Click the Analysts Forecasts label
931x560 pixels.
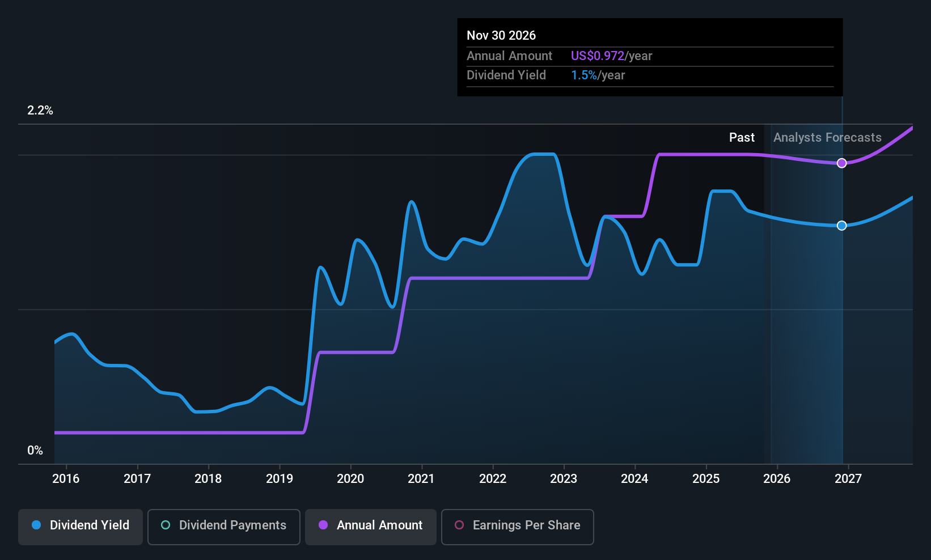(827, 138)
